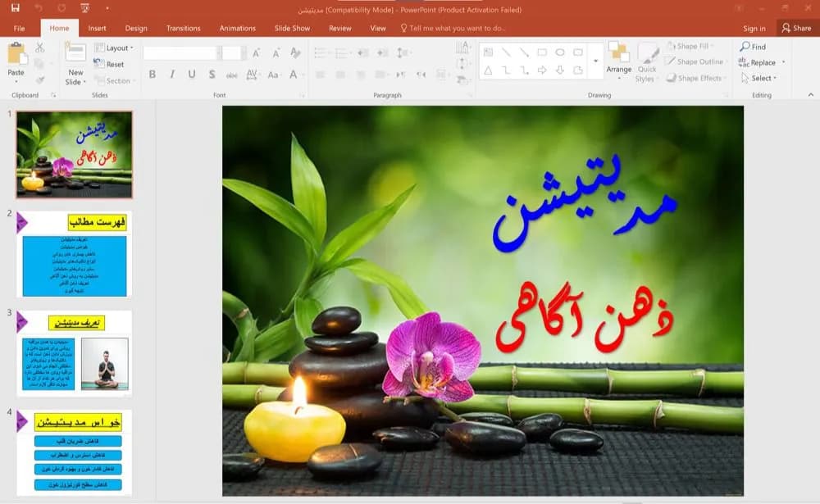
Task: Go to the Slide Show tab
Action: point(293,28)
